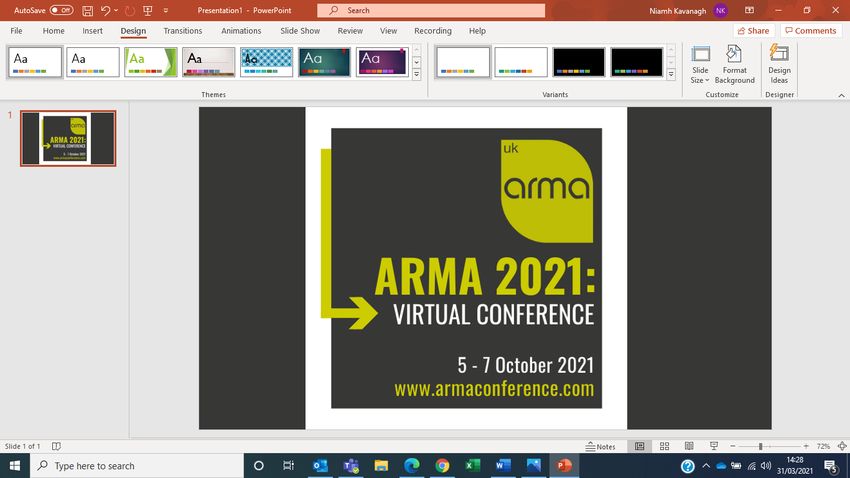Open the Slide Size dropdown

(x=700, y=64)
